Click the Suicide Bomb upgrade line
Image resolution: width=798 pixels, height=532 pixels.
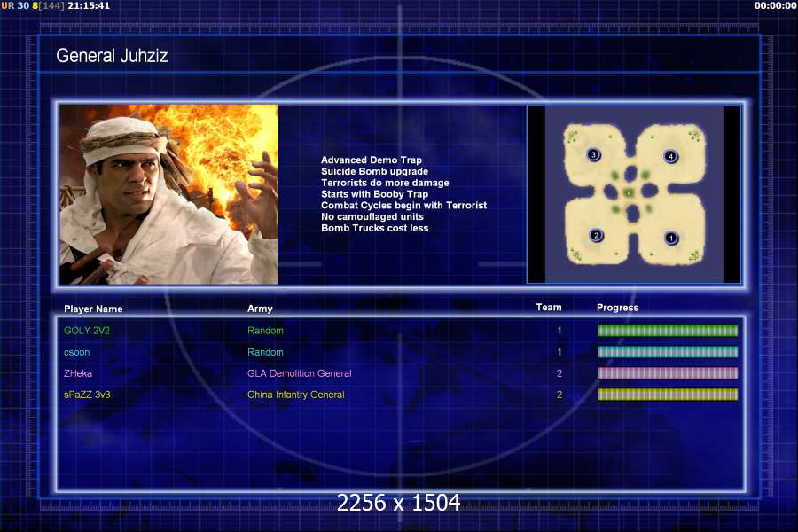coord(374,171)
